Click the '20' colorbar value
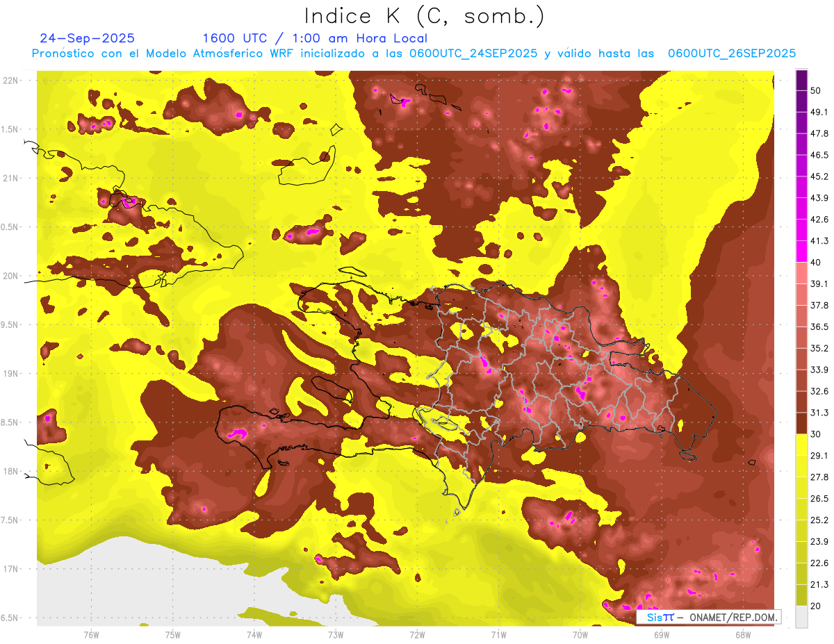This screenshot has width=834, height=644. pos(816,606)
